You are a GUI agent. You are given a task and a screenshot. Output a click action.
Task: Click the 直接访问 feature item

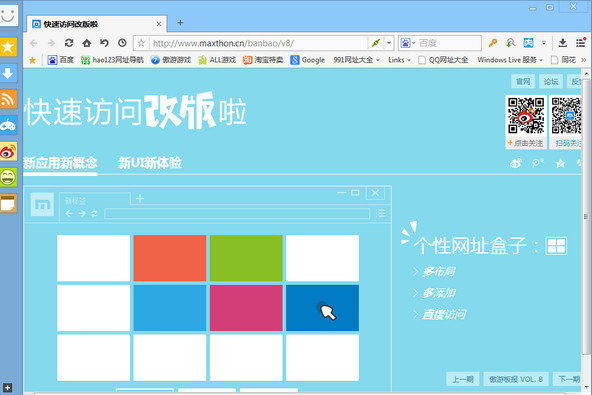coord(439,314)
